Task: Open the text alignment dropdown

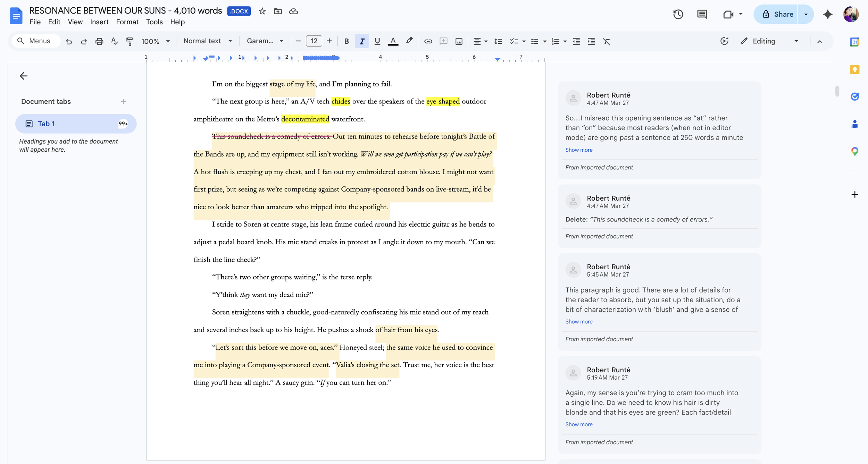Action: coord(481,41)
